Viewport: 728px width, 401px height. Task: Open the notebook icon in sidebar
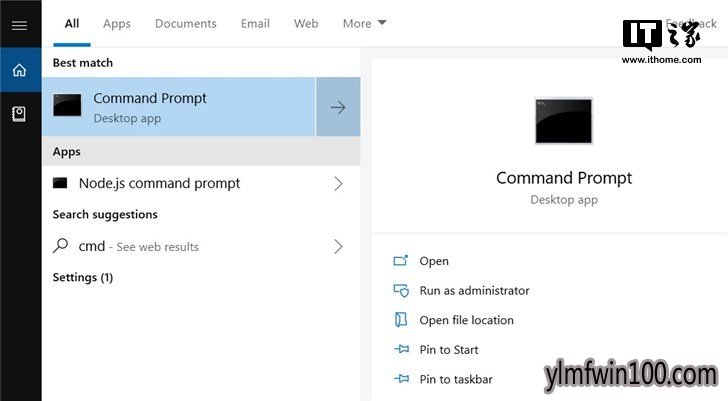tap(19, 114)
